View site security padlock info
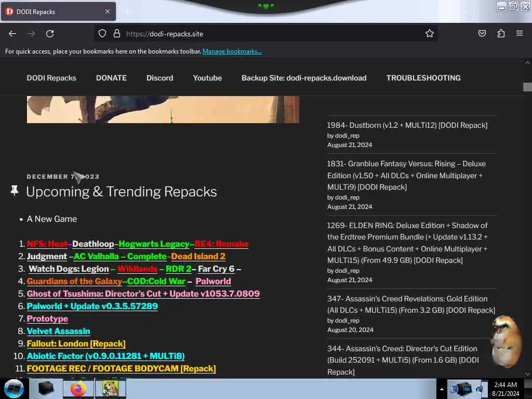 [x=117, y=34]
